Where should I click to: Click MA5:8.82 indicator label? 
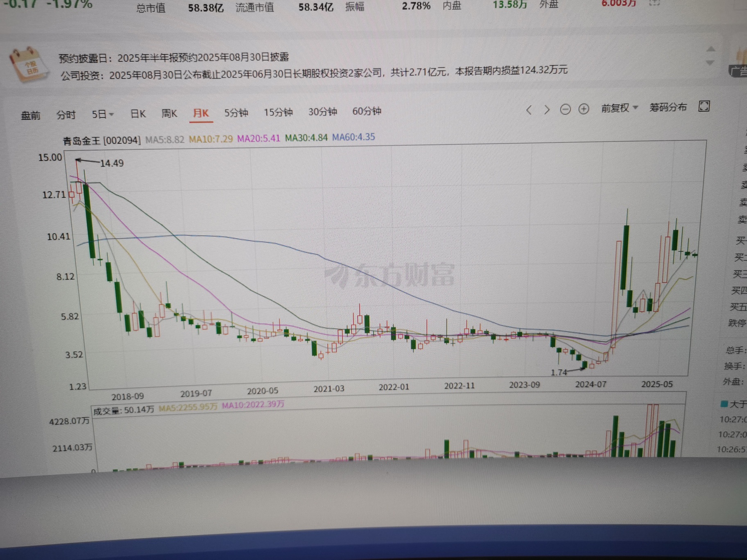165,140
